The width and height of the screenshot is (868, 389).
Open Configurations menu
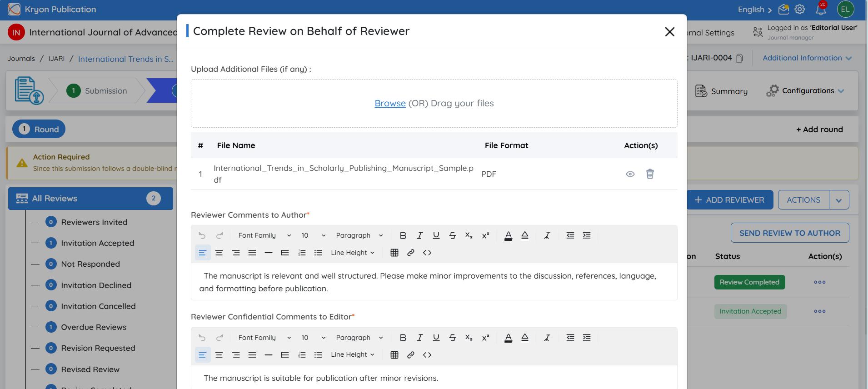(805, 91)
